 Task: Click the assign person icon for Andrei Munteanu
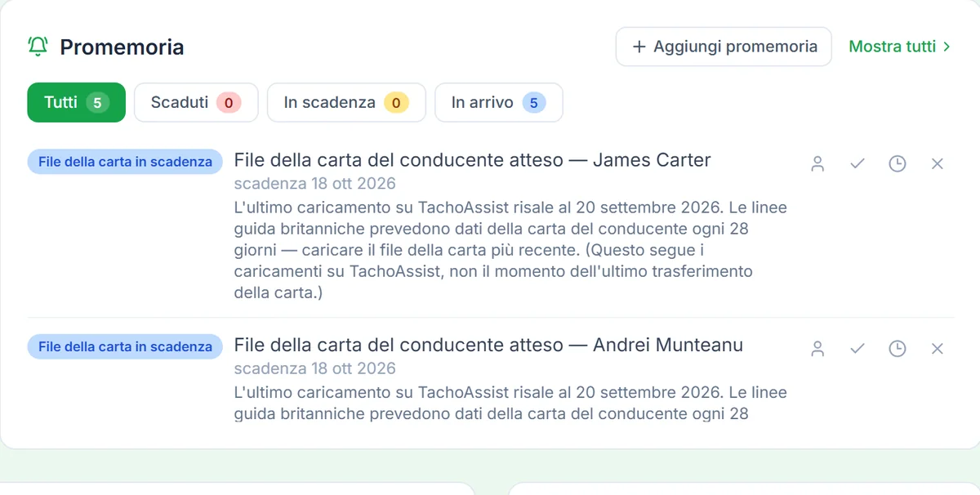tap(817, 349)
